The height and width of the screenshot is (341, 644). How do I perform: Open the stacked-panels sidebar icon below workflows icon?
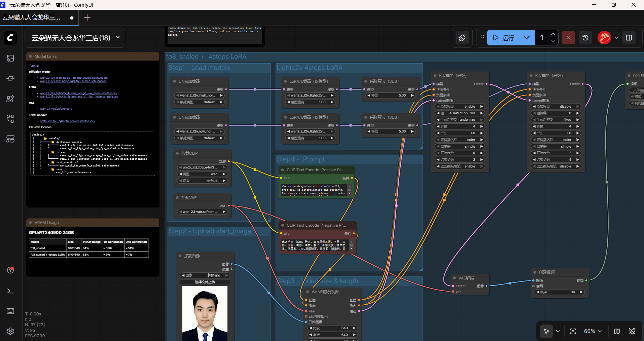tap(10, 139)
